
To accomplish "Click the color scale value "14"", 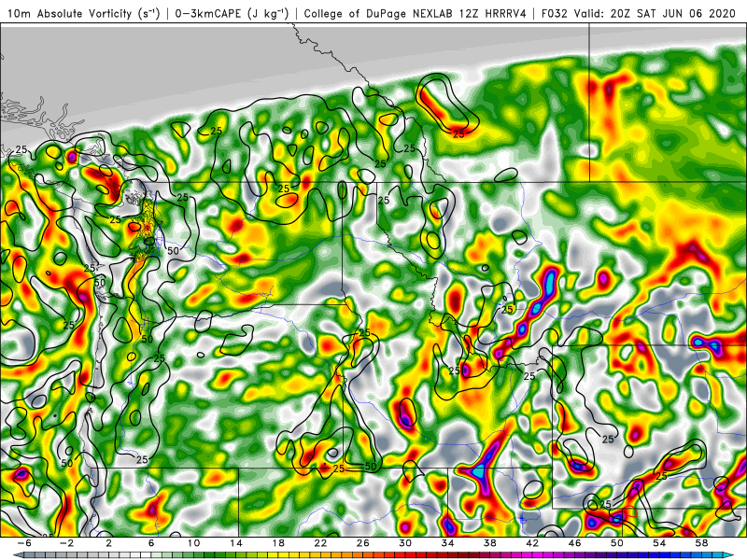I will tap(236, 543).
